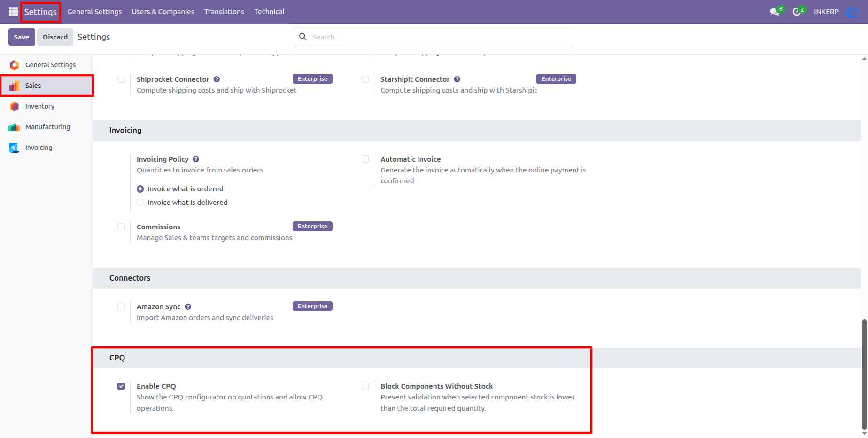This screenshot has height=438, width=868.
Task: Click the vertical scrollbar thumb
Action: (864, 374)
